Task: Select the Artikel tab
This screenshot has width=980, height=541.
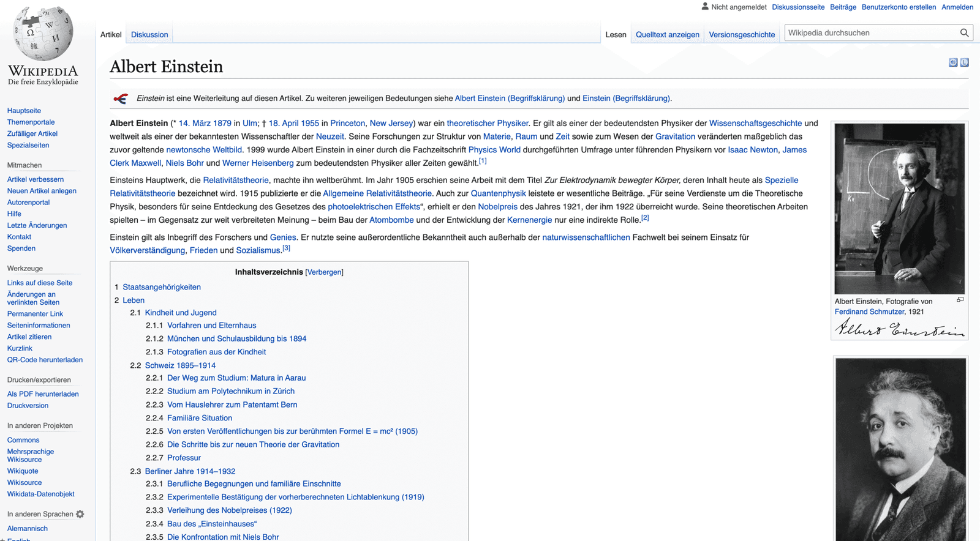Action: (x=111, y=35)
